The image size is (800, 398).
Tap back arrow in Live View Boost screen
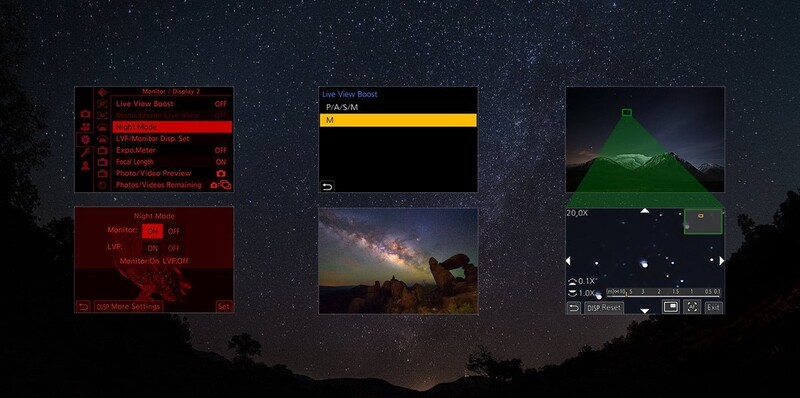tap(328, 186)
